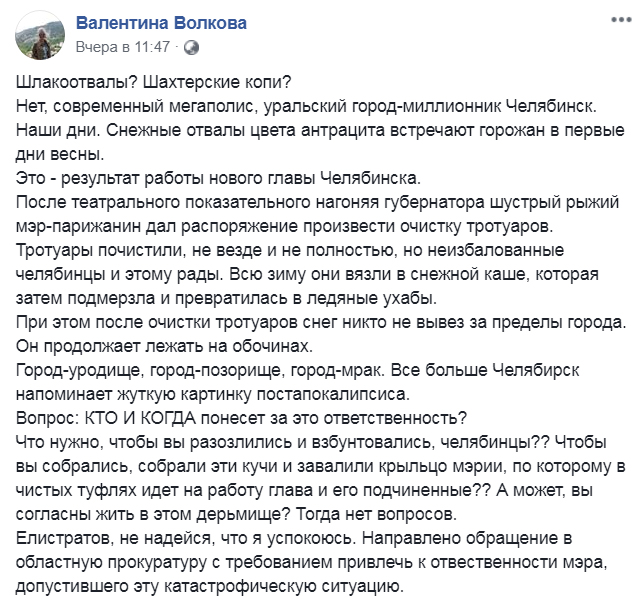Click the line starting "Нет, современный мегаполис"
The image size is (643, 606).
coord(308,105)
